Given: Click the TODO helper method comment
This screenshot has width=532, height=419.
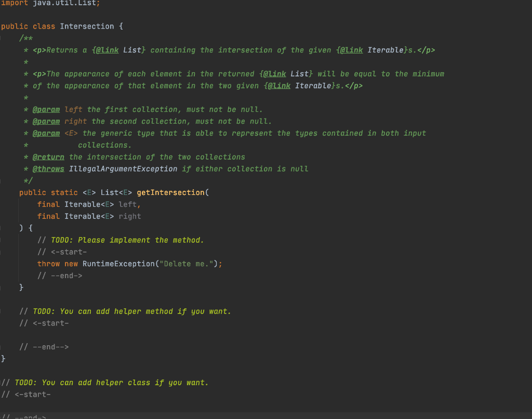Looking at the screenshot, I should click(x=125, y=311).
